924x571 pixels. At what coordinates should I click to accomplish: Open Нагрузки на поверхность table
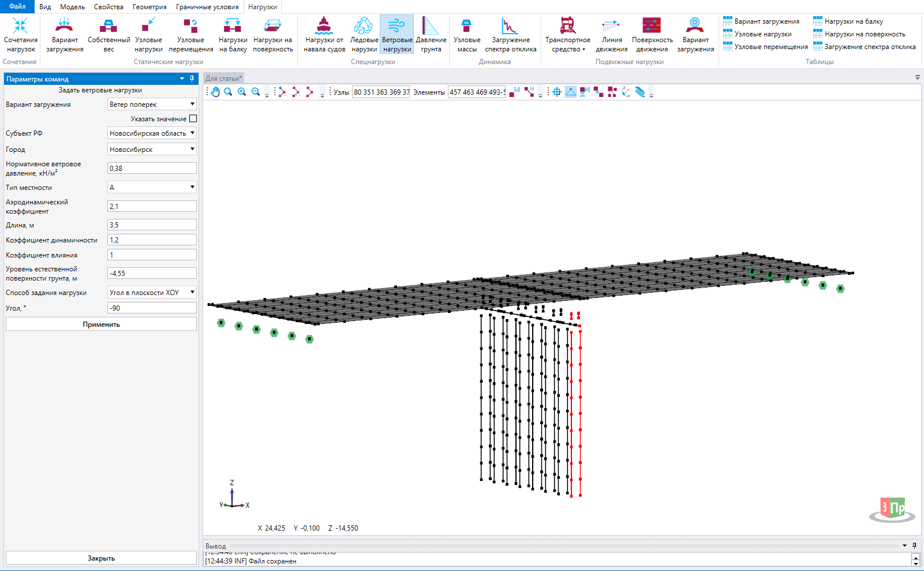click(859, 34)
